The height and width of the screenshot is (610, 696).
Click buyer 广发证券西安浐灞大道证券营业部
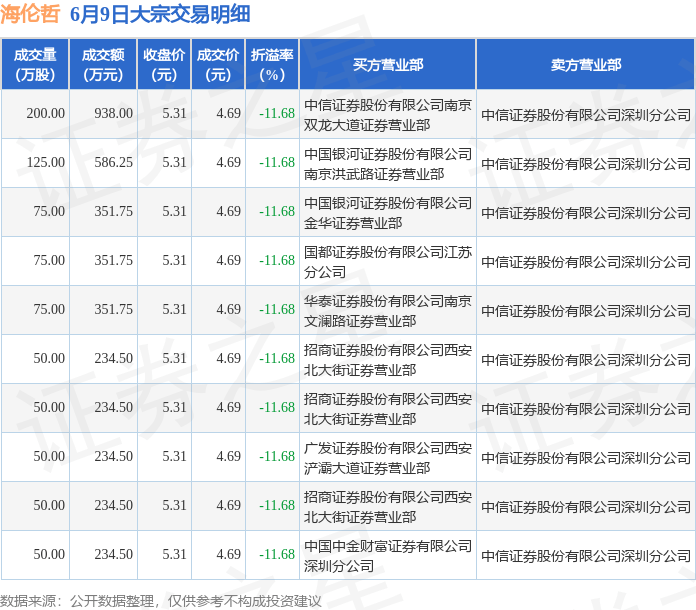pyautogui.click(x=388, y=458)
